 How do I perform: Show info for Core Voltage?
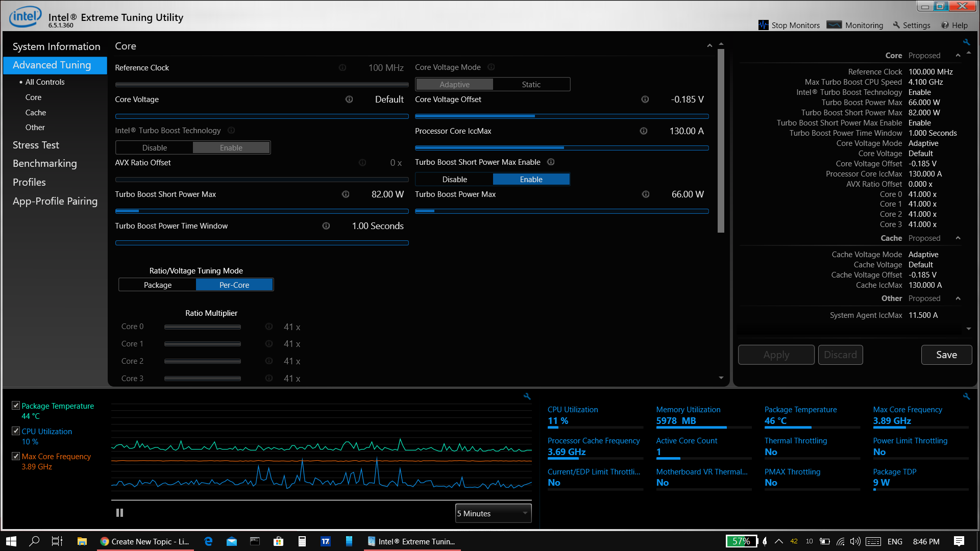349,99
